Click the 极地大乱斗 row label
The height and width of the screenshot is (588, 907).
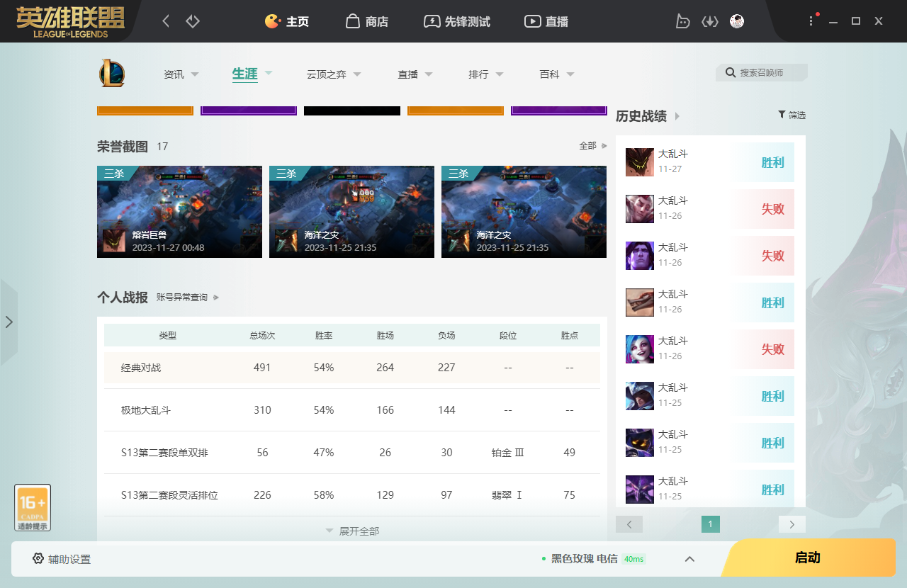click(x=146, y=410)
